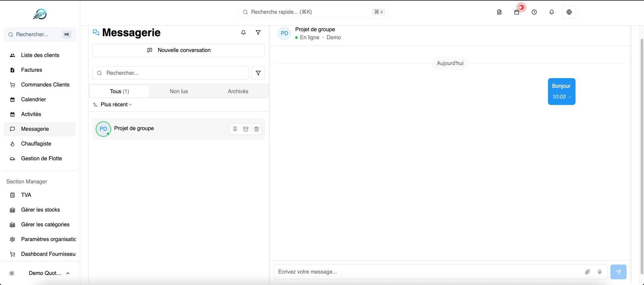
Task: Click the paperclip attachment icon
Action: [x=587, y=272]
